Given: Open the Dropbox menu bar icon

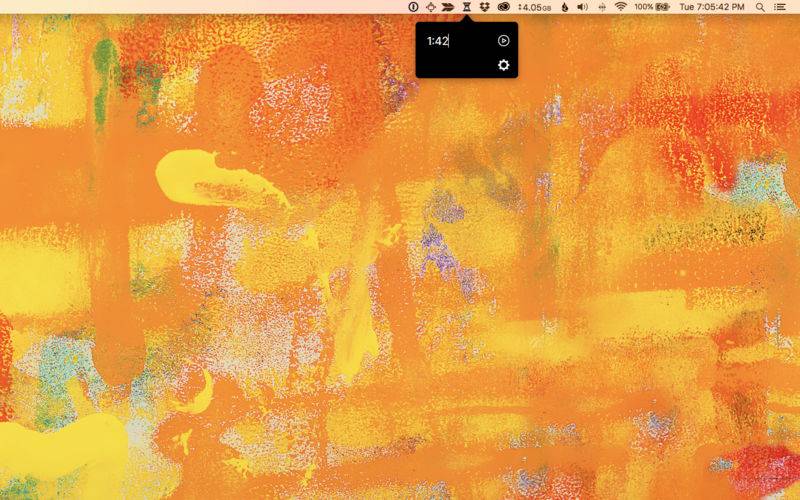Looking at the screenshot, I should 484,7.
